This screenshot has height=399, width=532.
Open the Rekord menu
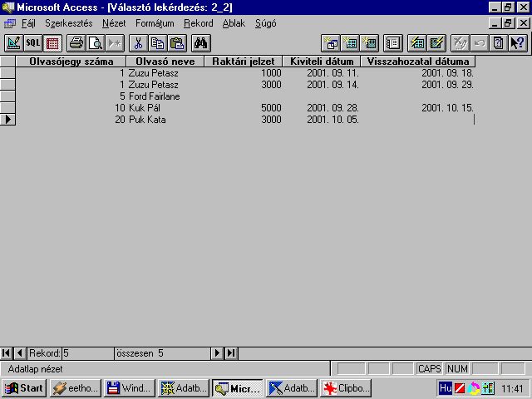tap(199, 23)
